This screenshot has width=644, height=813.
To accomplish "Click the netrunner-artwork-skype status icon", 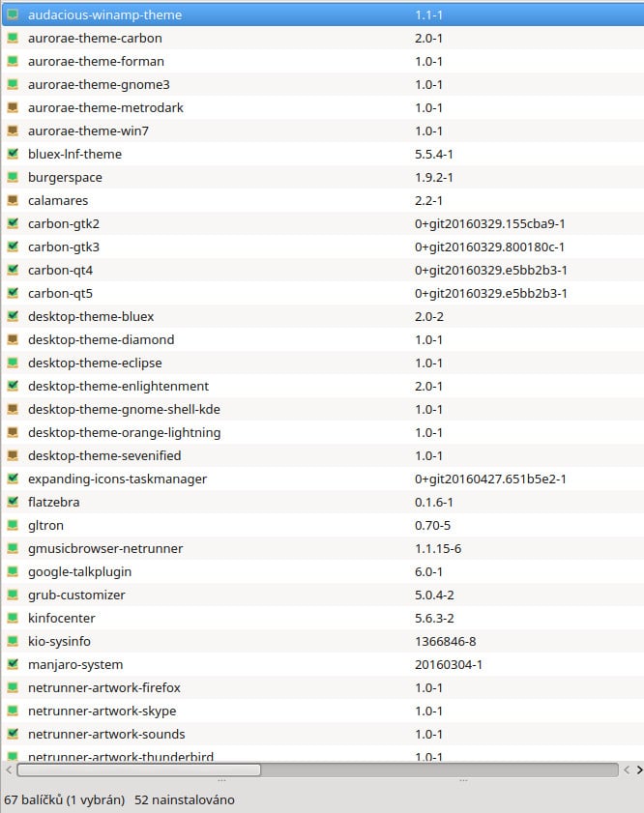I will [13, 711].
